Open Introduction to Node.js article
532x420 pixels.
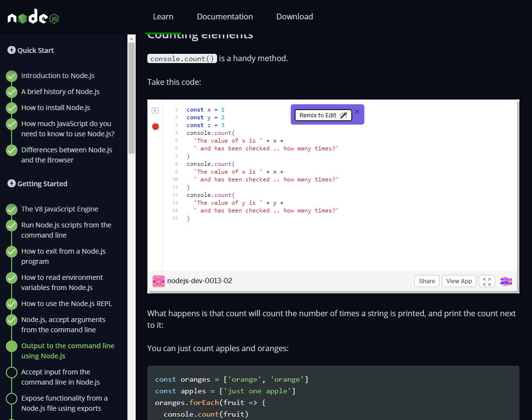[x=58, y=76]
